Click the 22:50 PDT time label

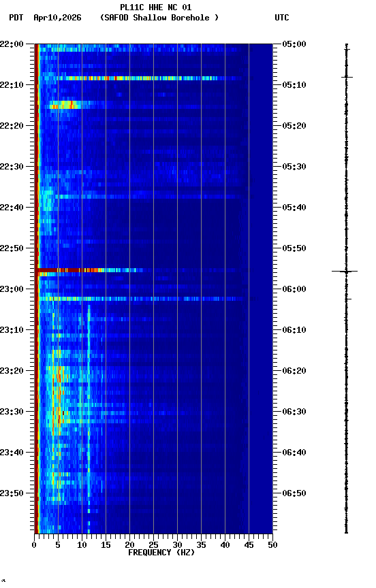pyautogui.click(x=12, y=248)
